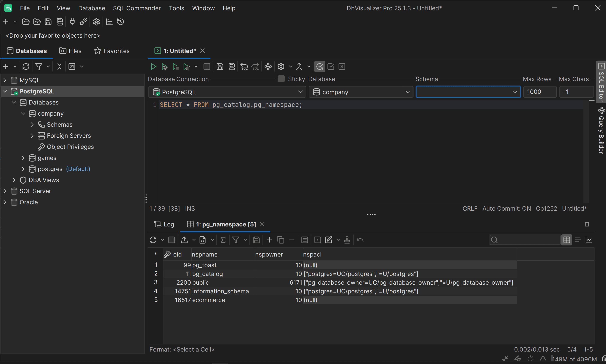Run the SQL with the Execute button
Image resolution: width=606 pixels, height=364 pixels.
tap(153, 67)
